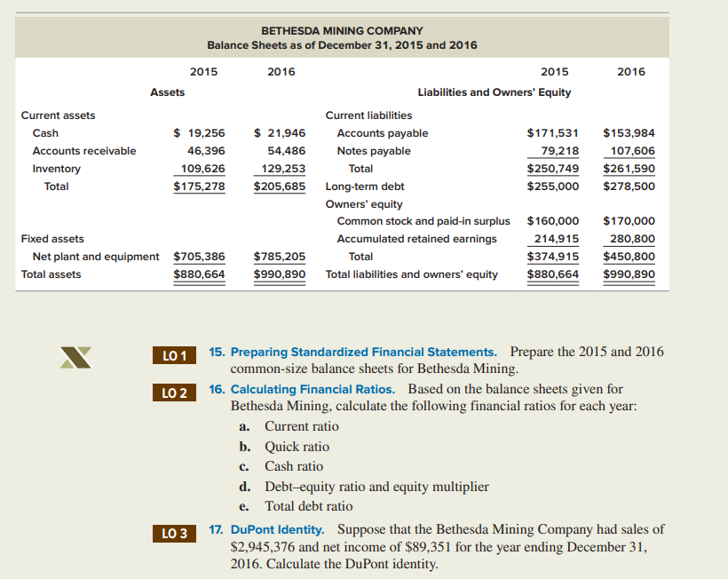Click the Net plant and equipment label
This screenshot has width=728, height=579.
96,257
